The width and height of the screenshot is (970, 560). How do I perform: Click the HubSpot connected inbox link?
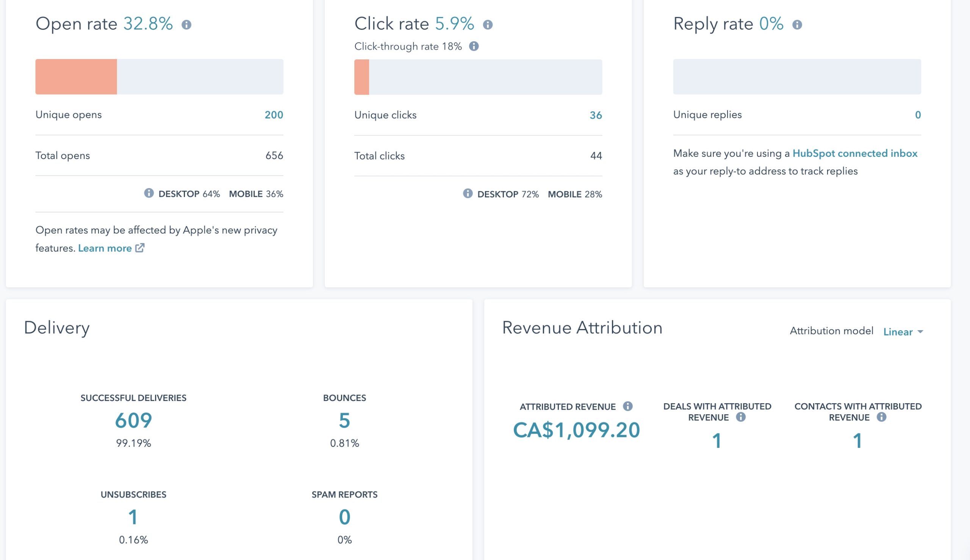click(854, 153)
